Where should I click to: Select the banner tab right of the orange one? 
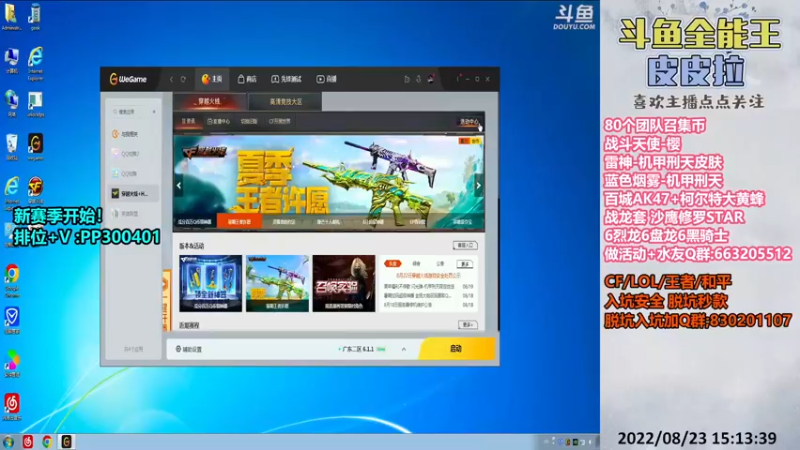[x=284, y=222]
